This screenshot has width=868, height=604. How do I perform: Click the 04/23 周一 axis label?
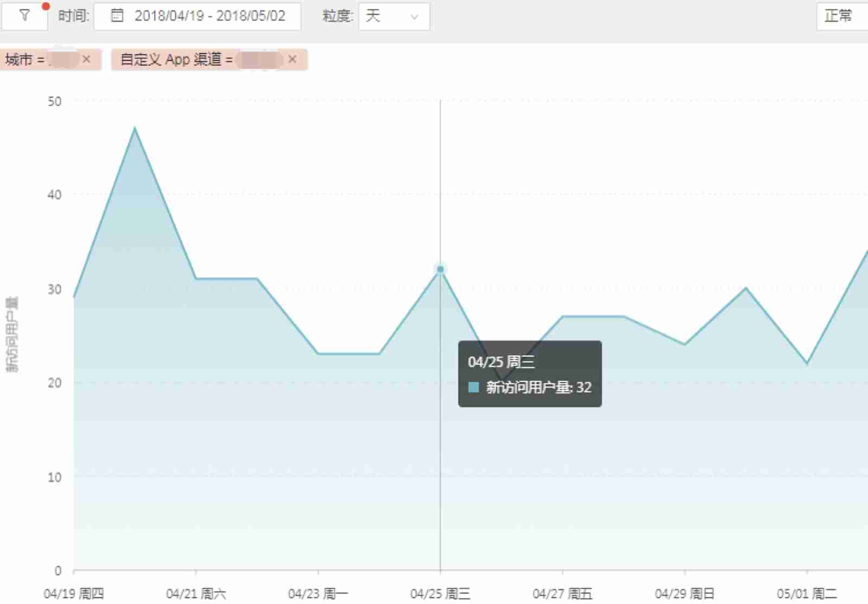tap(318, 594)
